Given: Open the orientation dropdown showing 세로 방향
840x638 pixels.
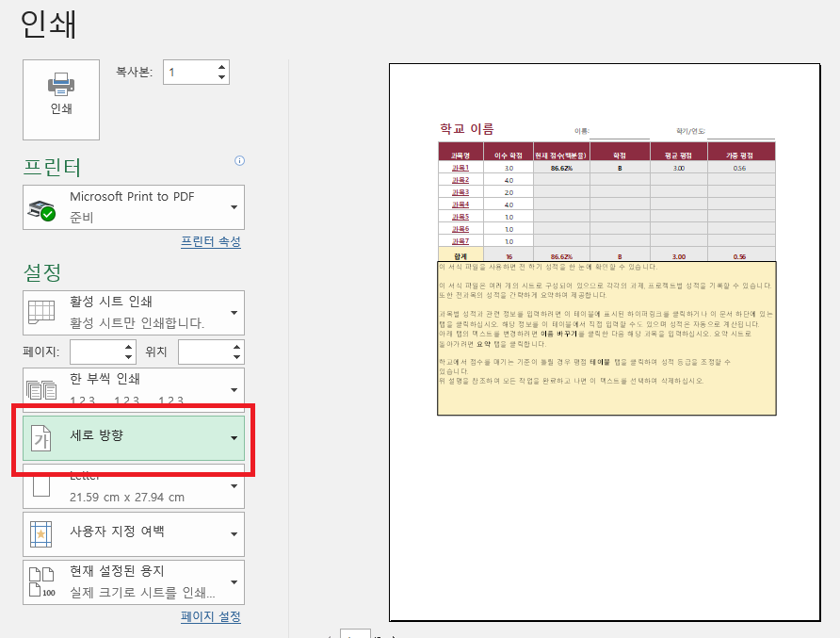Looking at the screenshot, I should (x=235, y=438).
